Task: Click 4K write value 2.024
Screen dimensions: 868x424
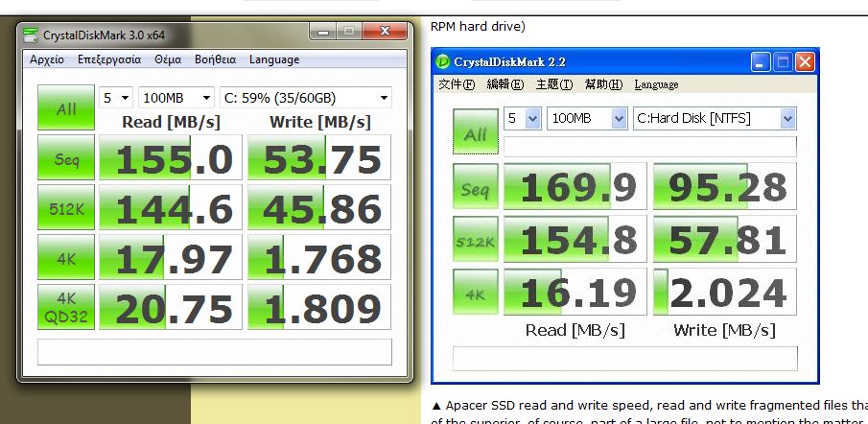Action: tap(725, 292)
